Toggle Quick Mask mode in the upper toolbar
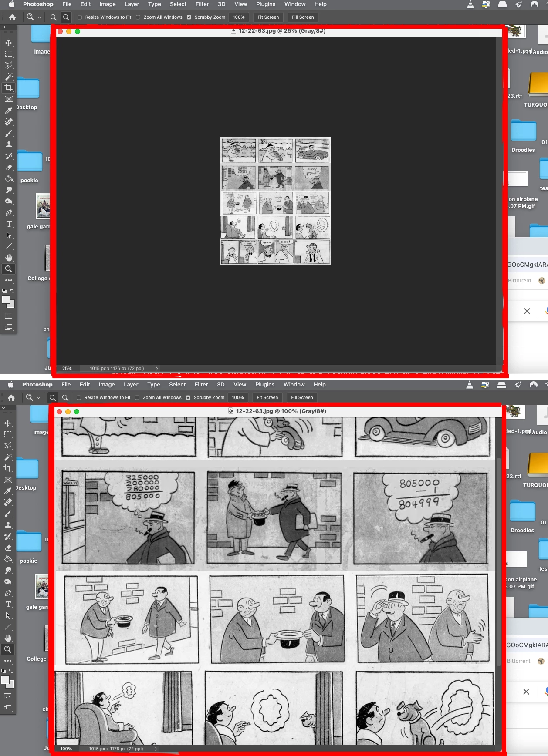The image size is (548, 756). click(9, 316)
